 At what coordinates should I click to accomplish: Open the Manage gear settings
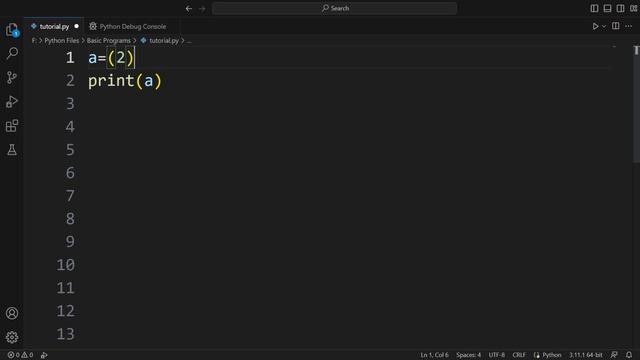pos(12,337)
